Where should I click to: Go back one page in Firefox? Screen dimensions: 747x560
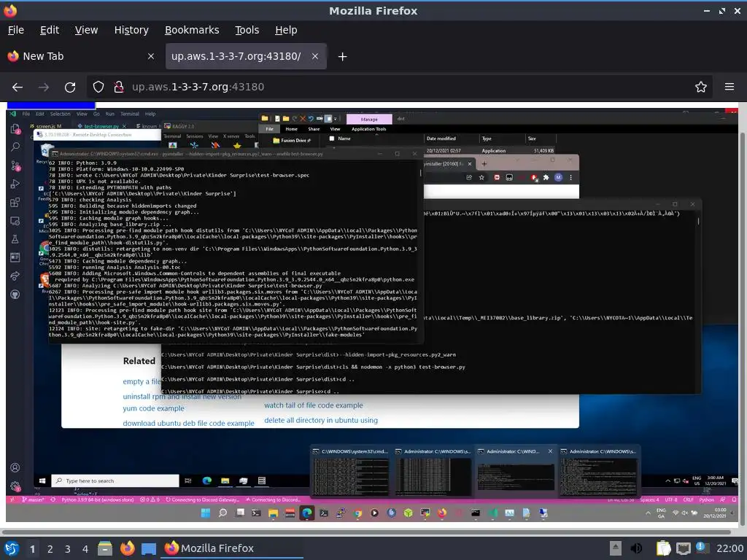click(18, 87)
